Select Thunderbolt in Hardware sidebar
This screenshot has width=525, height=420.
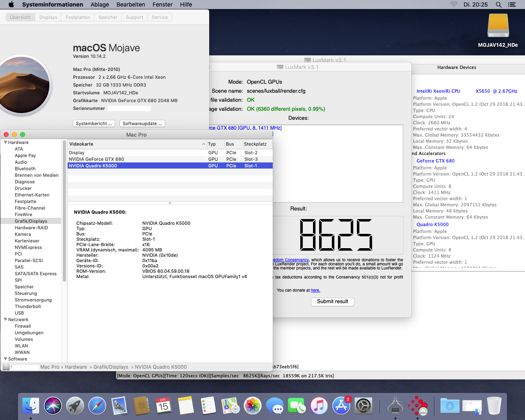(28, 306)
